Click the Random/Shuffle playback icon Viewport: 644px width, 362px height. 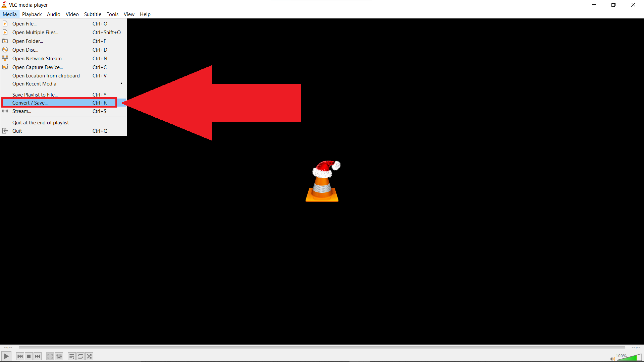[x=89, y=356]
